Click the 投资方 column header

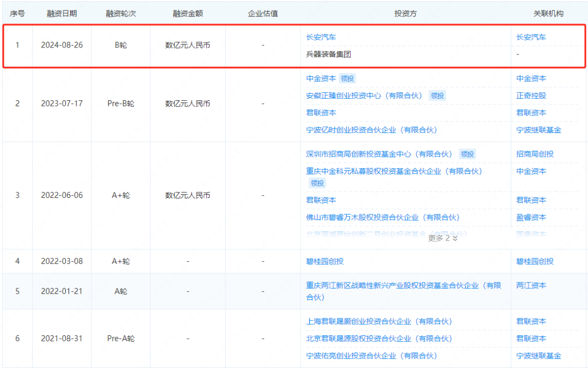[x=406, y=14]
